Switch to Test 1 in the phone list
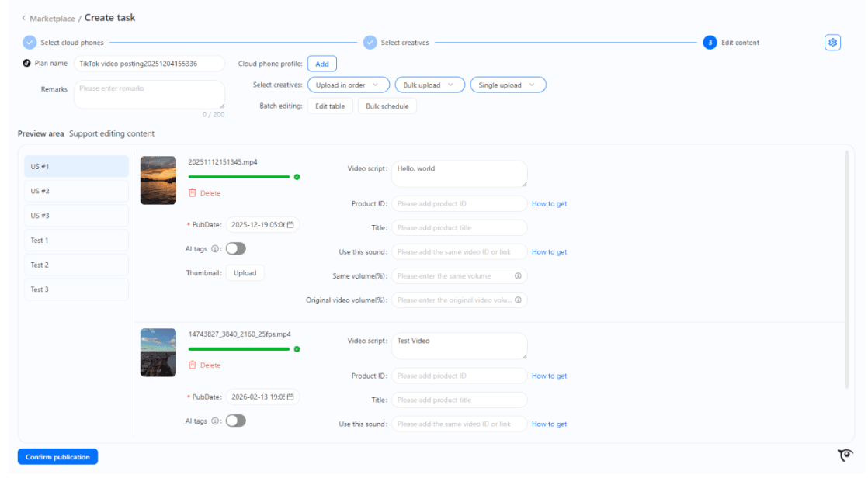Screen dimensions: 868x478 coord(76,241)
